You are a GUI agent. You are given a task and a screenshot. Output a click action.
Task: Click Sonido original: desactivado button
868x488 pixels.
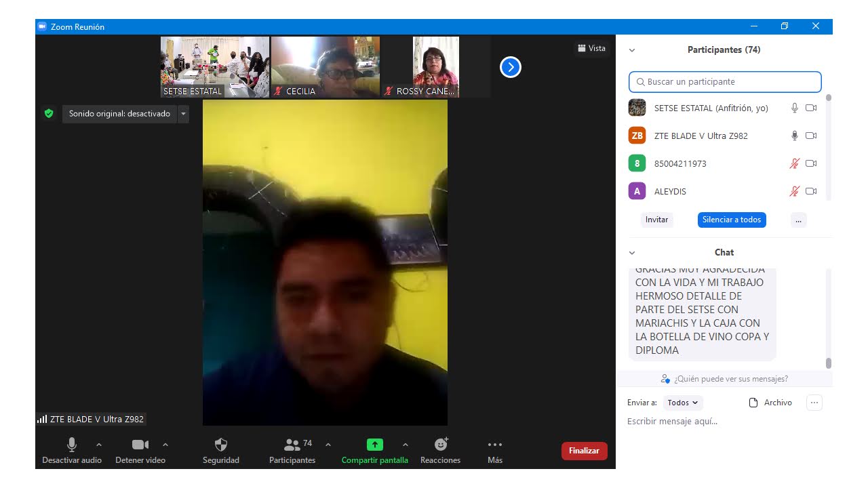120,114
